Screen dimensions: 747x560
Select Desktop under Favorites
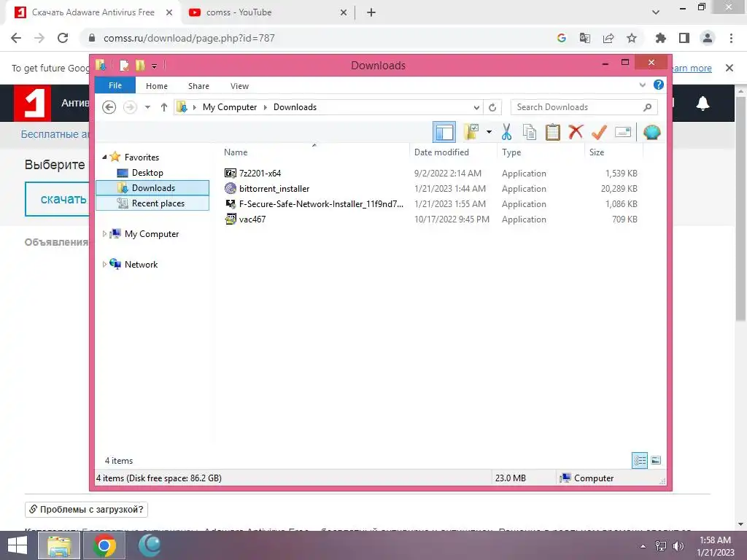(x=147, y=173)
